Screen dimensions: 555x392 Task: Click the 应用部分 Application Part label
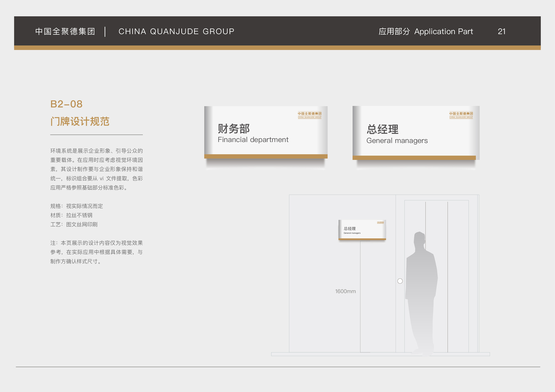click(426, 32)
